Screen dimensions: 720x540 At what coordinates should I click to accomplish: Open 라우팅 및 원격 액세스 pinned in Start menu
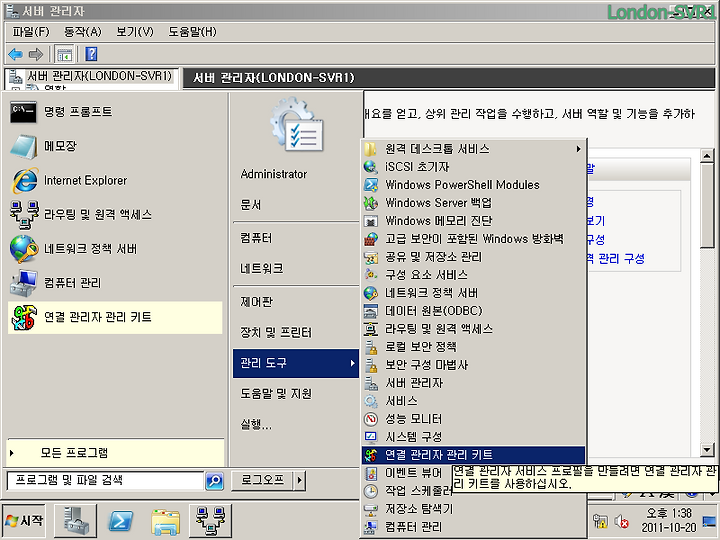pos(115,214)
